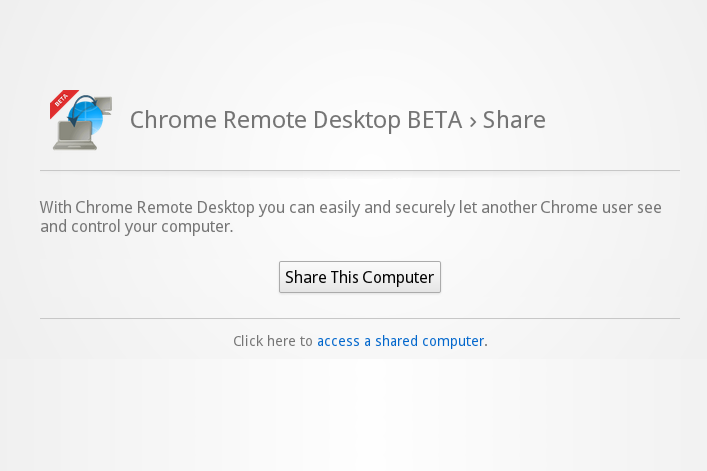Click the description paragraph about sharing securely
This screenshot has height=471, width=707.
click(x=350, y=208)
